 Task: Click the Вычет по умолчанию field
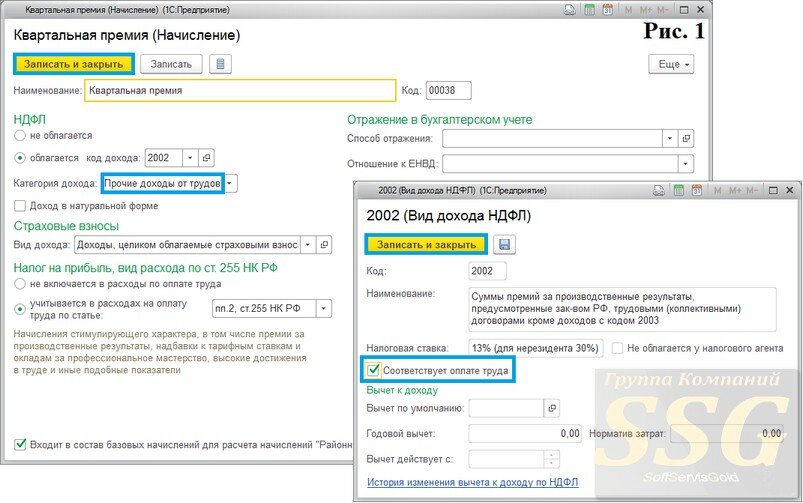point(506,408)
